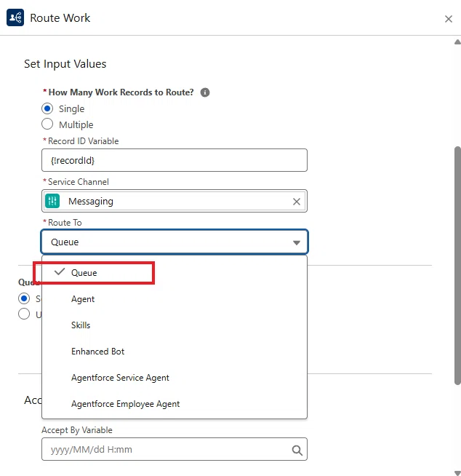The image size is (461, 476).
Task: Select the second Queue radio button
Action: (24, 314)
